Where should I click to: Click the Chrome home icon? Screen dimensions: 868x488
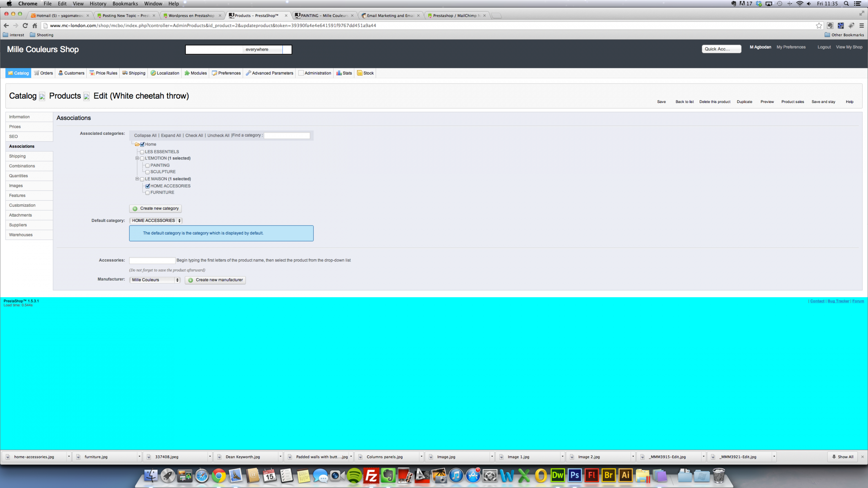click(35, 26)
